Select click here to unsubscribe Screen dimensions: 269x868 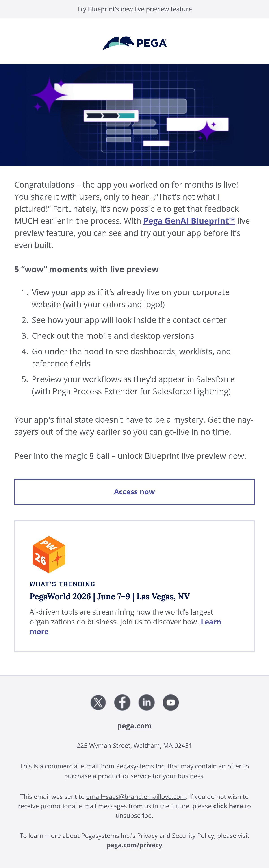coord(228,806)
